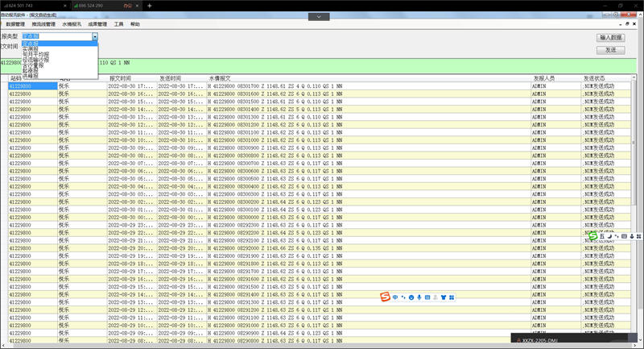Sort by the 水情报文 column header
This screenshot has width=644, height=349.
[x=220, y=78]
